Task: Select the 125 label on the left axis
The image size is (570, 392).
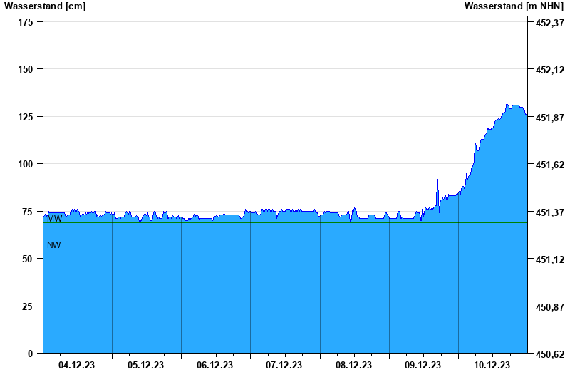Action: (26, 117)
